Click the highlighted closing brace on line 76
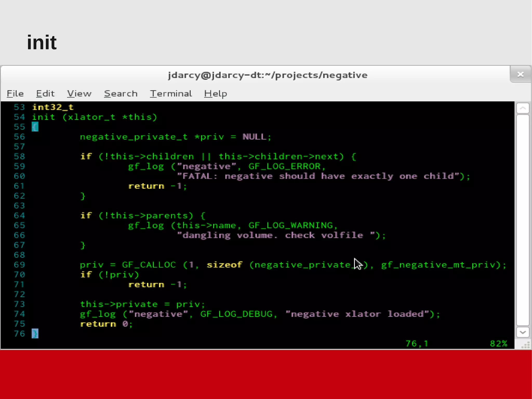 coord(35,333)
